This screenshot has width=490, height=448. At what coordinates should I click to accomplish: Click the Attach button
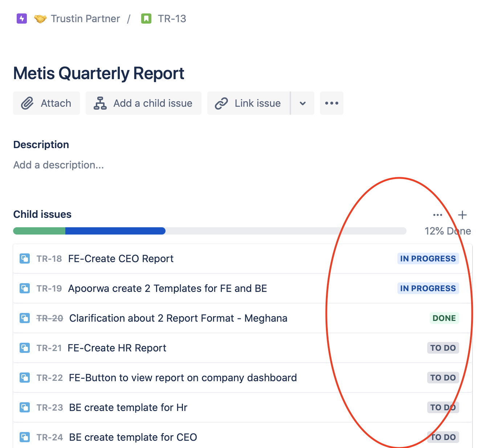[46, 103]
